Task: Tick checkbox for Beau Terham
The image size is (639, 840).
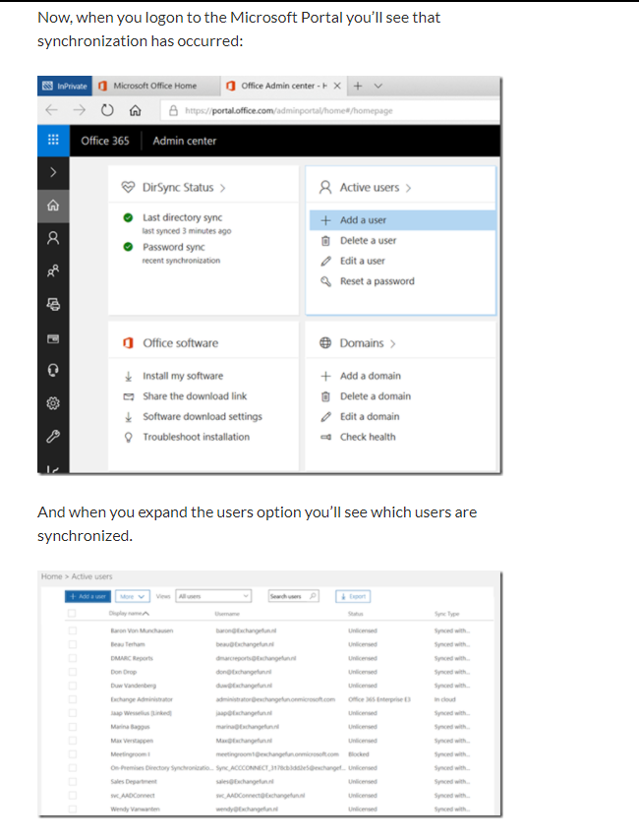Action: (x=73, y=644)
